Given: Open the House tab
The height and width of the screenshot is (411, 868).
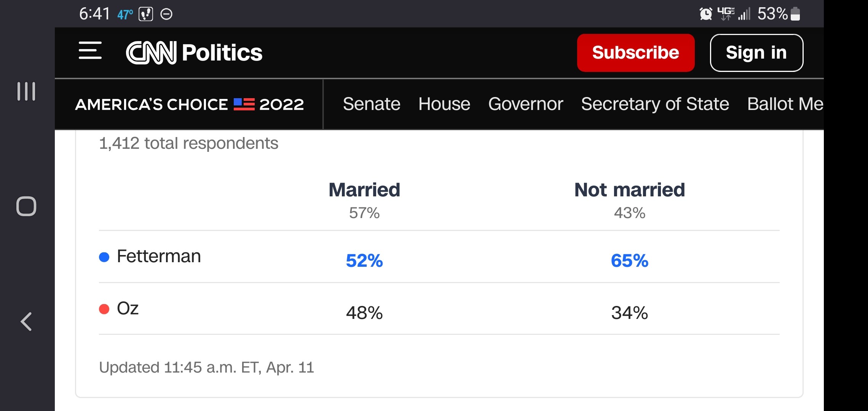Looking at the screenshot, I should click(444, 104).
